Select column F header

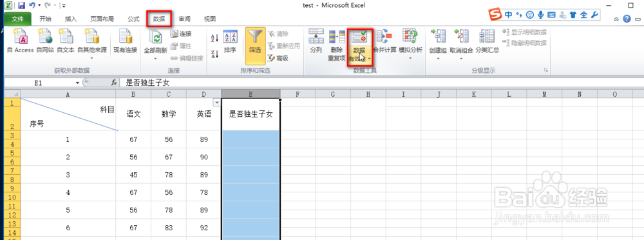coord(298,94)
